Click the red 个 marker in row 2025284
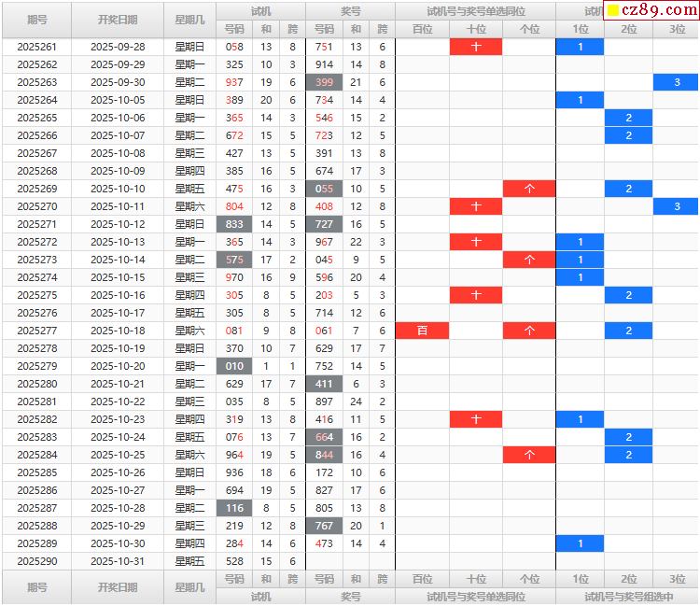700x606 pixels. (x=529, y=455)
